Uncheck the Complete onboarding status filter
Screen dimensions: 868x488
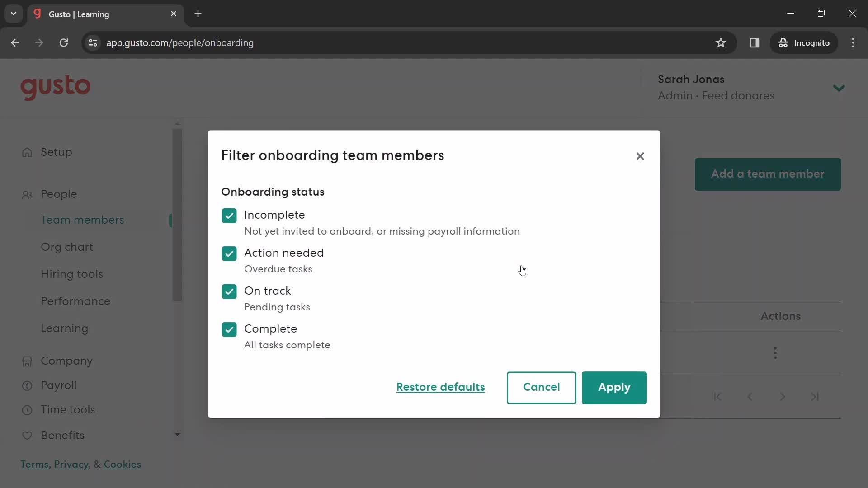coord(229,329)
